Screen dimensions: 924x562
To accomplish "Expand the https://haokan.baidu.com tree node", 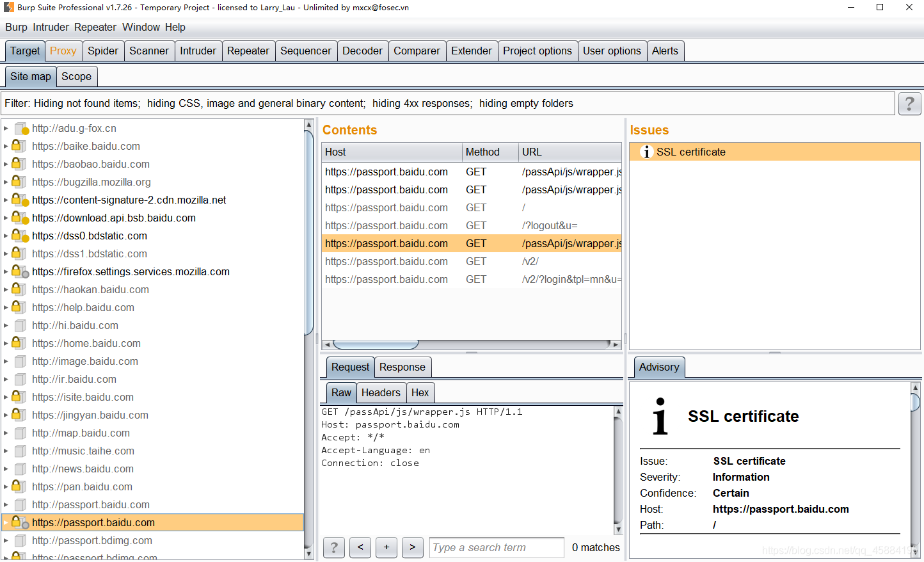I will 6,289.
